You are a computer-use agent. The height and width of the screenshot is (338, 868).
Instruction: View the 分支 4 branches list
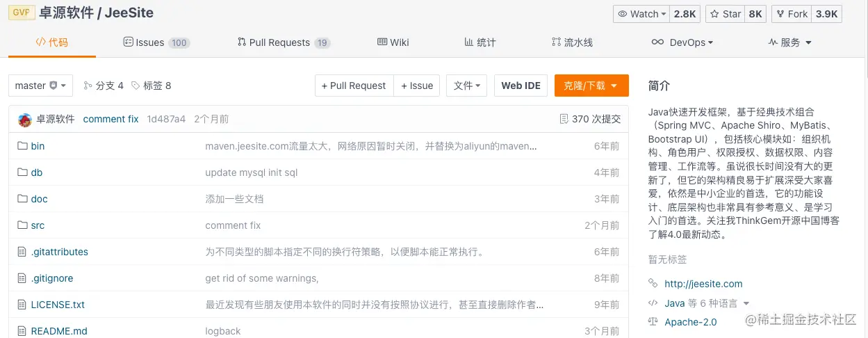104,86
